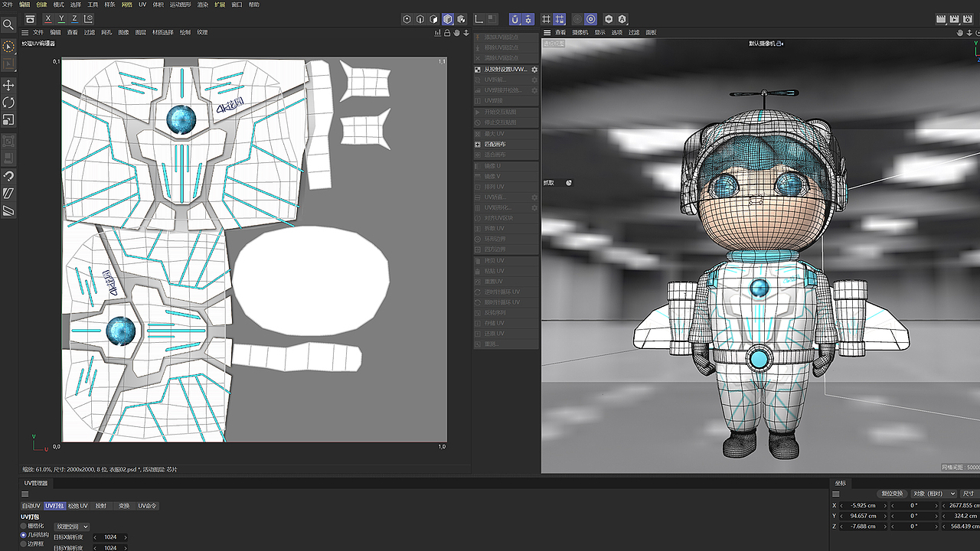The height and width of the screenshot is (551, 980).
Task: Click the histogram icon in UV editor header
Action: pos(438,33)
